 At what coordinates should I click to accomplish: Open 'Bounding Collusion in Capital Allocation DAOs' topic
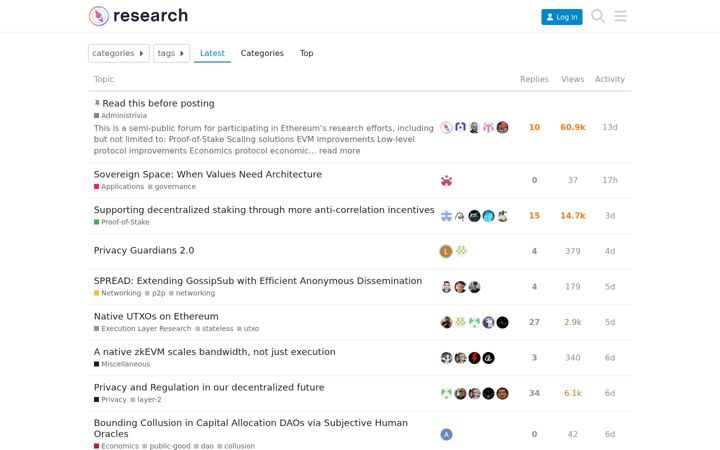click(x=251, y=428)
